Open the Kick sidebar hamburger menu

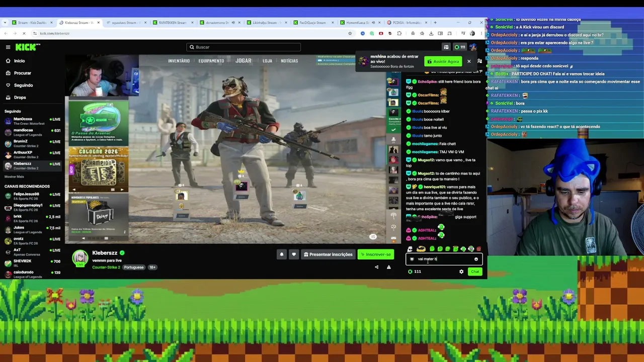coord(8,47)
